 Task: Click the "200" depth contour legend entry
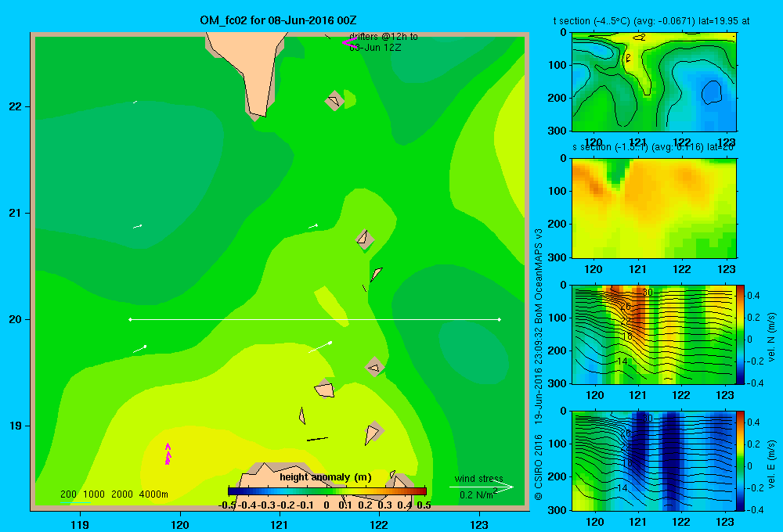tap(68, 494)
